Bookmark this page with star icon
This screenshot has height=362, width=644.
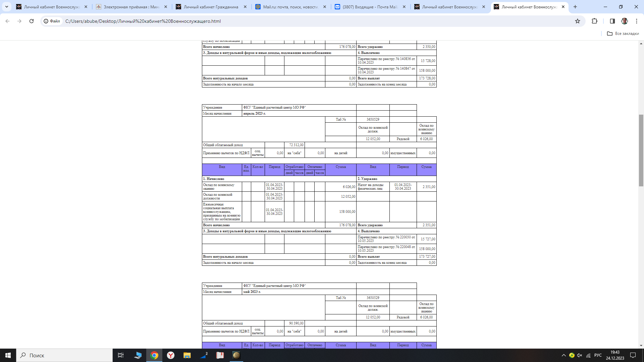pyautogui.click(x=577, y=21)
